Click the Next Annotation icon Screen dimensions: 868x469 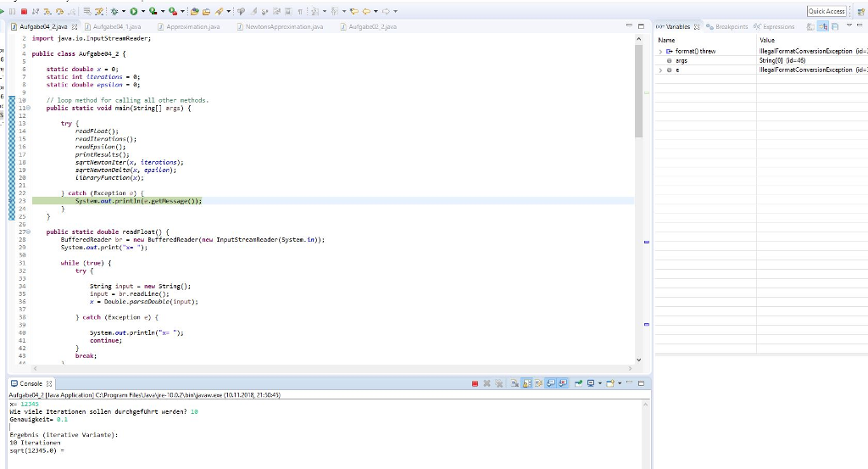point(314,11)
